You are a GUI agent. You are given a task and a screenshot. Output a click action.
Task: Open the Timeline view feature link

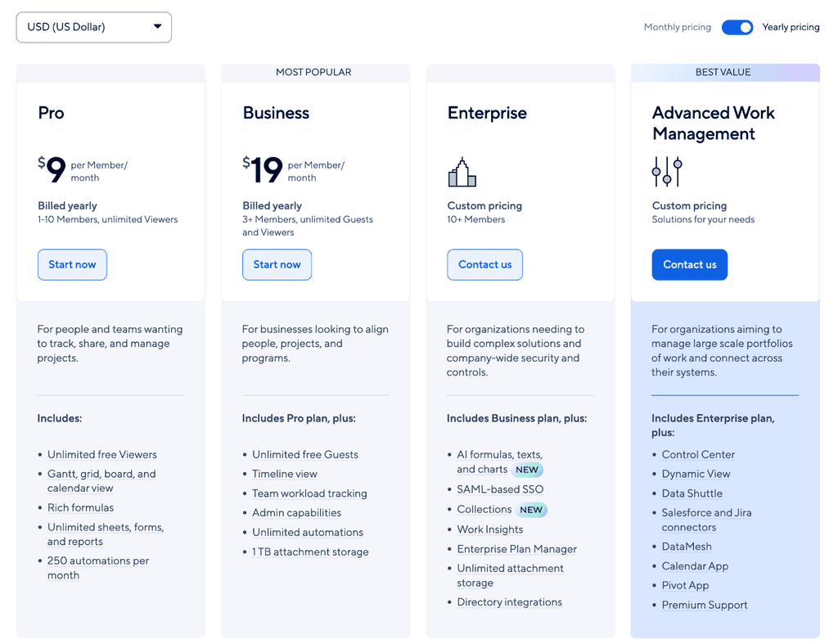click(x=285, y=474)
